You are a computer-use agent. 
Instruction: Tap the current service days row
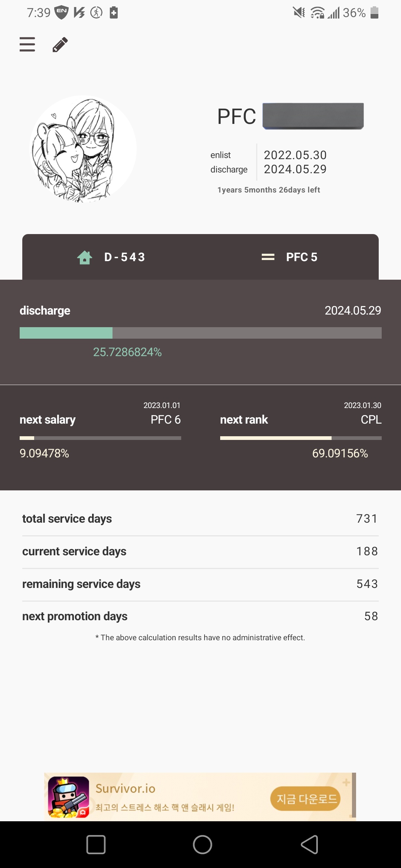coord(200,551)
